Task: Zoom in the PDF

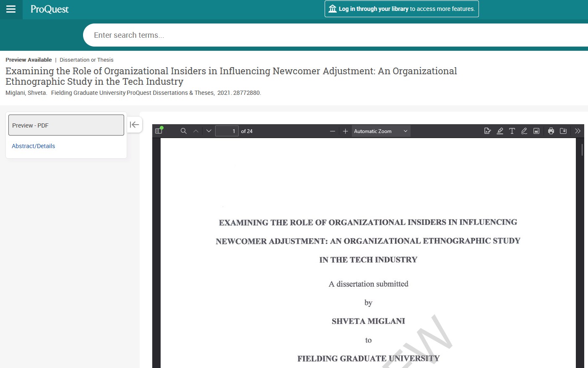Action: [x=346, y=131]
